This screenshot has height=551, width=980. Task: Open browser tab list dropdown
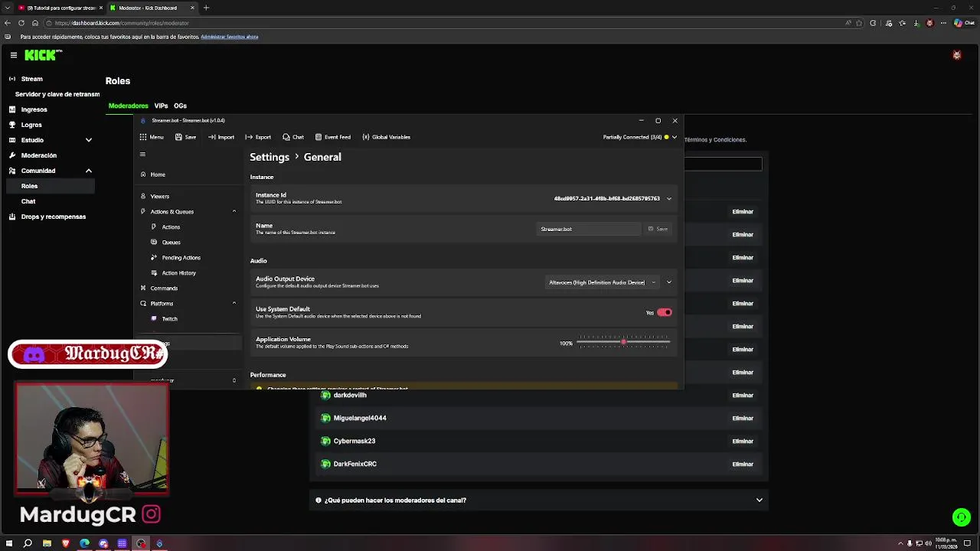point(8,8)
